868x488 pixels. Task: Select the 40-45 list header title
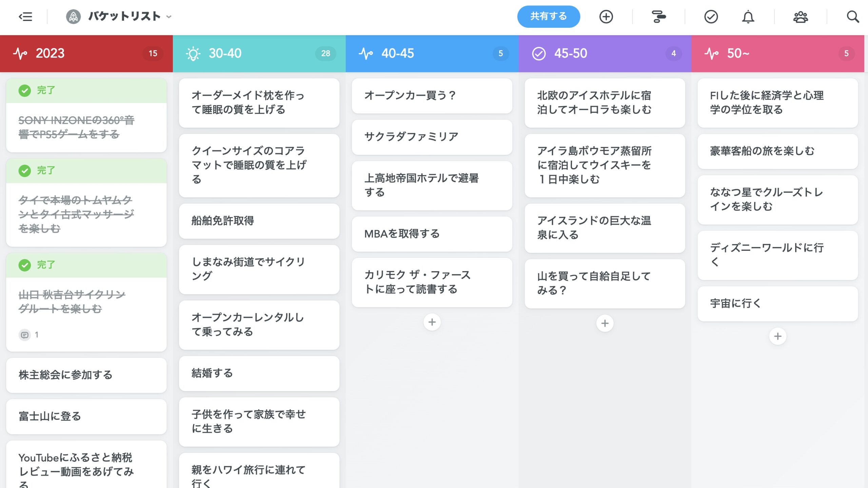[398, 53]
